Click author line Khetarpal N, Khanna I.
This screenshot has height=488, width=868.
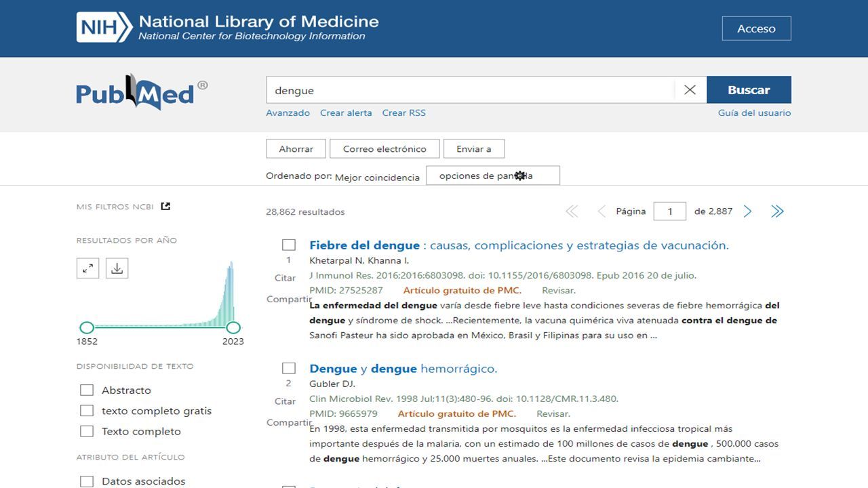pyautogui.click(x=359, y=261)
